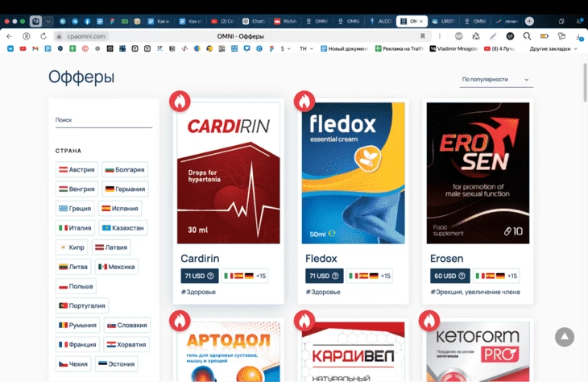This screenshot has width=588, height=382.
Task: Click the #Эрекция, увеличение члена tag
Action: (475, 292)
